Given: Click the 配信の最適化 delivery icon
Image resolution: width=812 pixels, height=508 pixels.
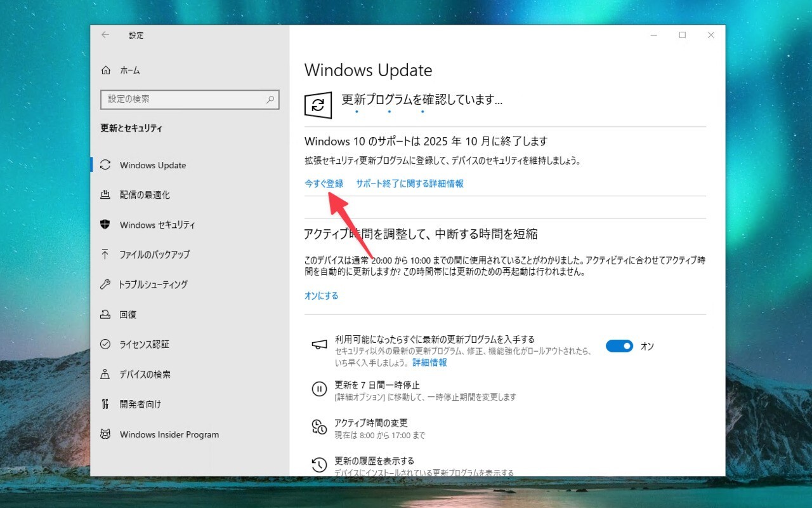Looking at the screenshot, I should point(105,195).
